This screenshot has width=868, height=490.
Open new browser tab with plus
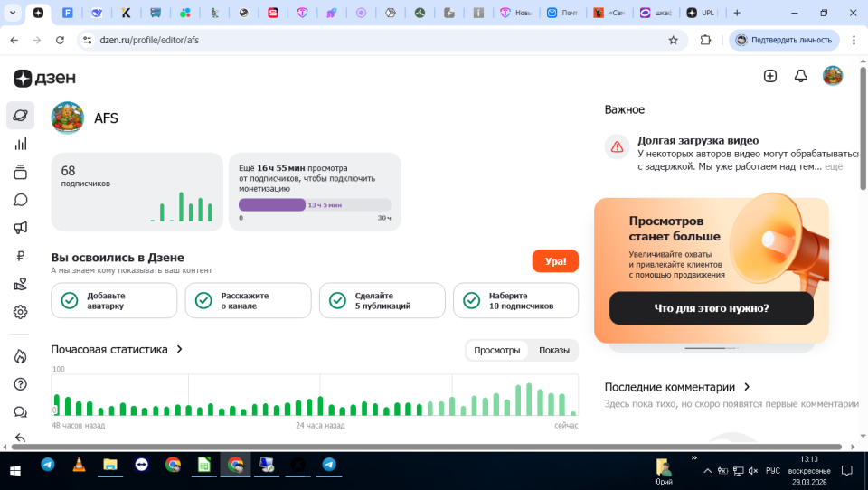pos(737,13)
